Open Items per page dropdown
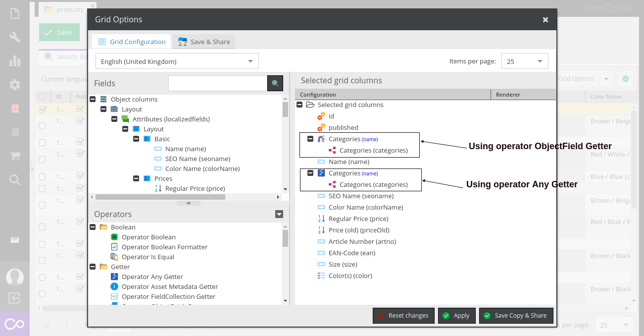The image size is (644, 336). (525, 61)
